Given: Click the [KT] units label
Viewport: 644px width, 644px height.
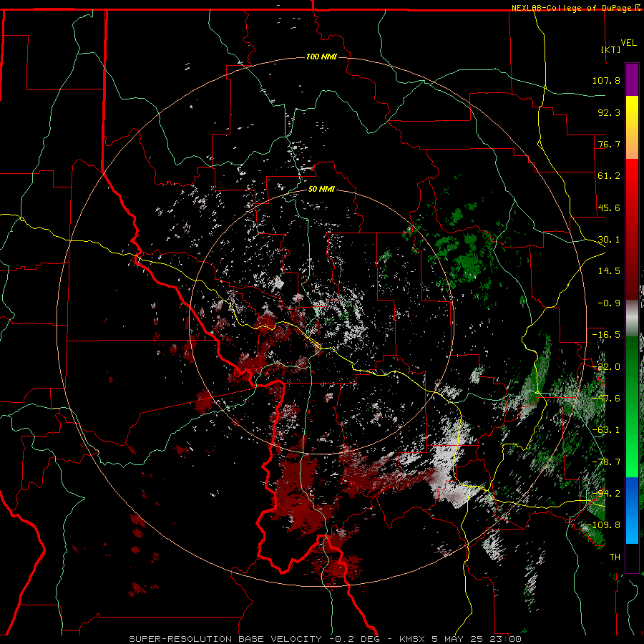Looking at the screenshot, I should (x=611, y=49).
